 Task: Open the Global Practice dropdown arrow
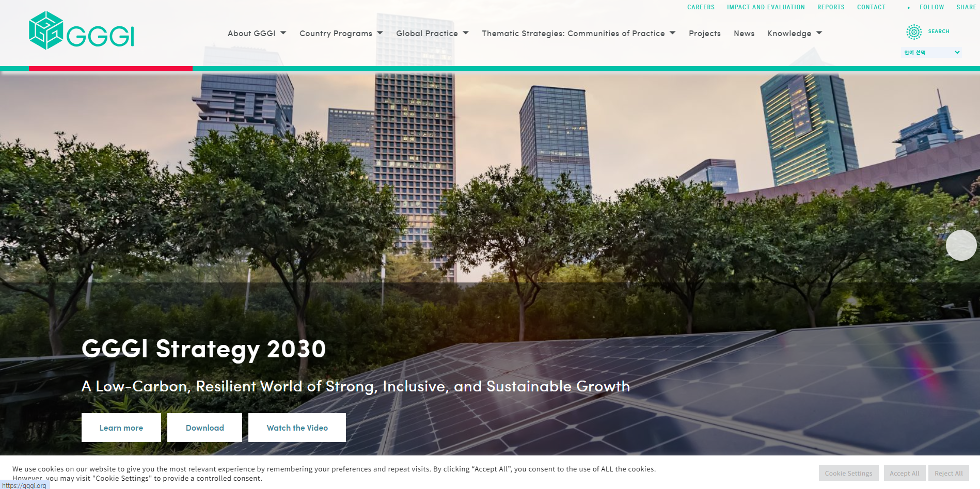click(x=466, y=33)
